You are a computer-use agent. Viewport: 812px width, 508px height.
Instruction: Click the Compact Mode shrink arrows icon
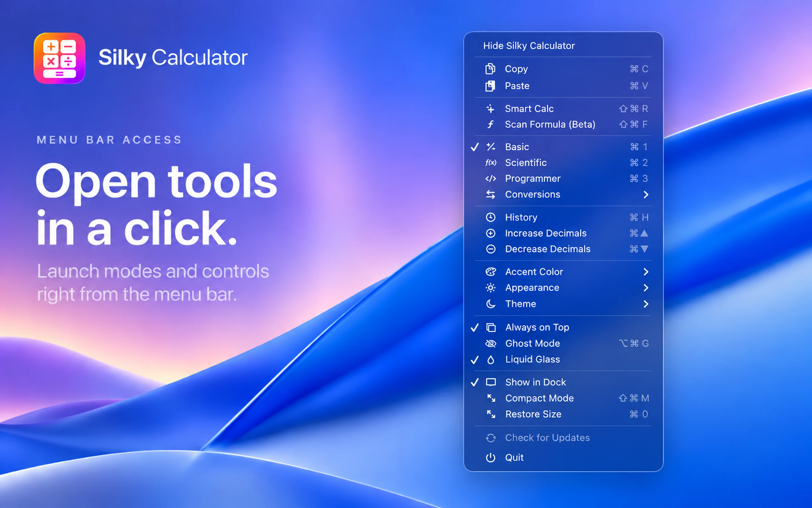[x=491, y=398]
